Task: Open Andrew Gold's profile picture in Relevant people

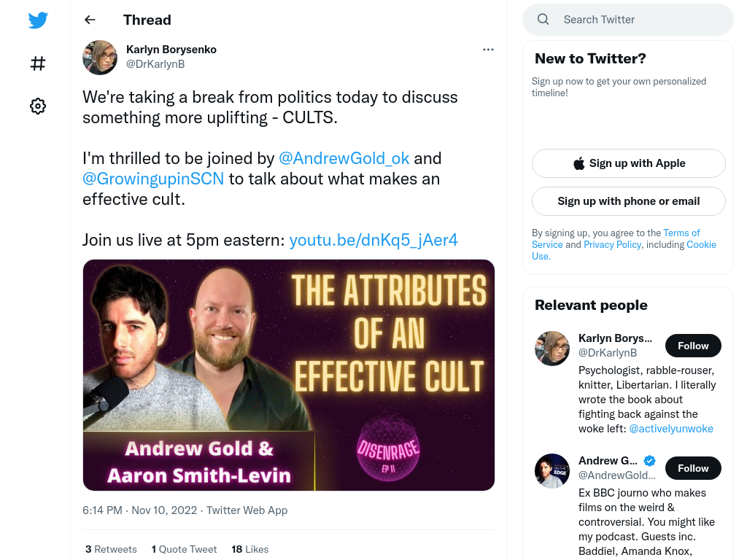Action: 552,471
